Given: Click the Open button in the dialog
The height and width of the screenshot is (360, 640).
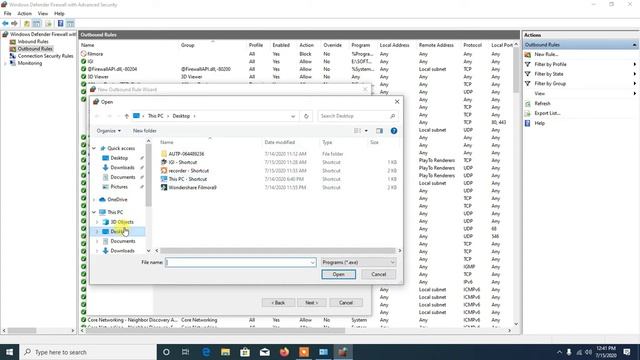Looking at the screenshot, I should pyautogui.click(x=338, y=274).
